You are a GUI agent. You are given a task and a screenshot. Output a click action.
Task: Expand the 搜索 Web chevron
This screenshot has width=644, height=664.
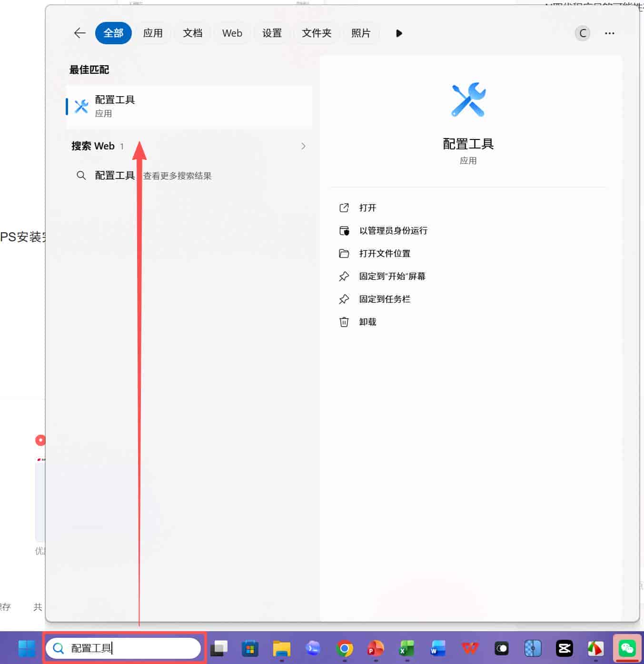tap(303, 146)
